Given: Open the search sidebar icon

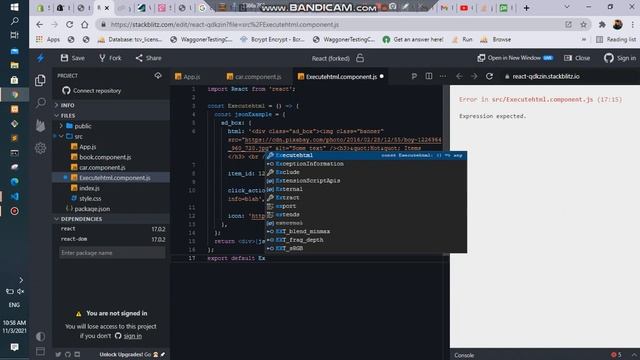Looking at the screenshot, I should (40, 102).
